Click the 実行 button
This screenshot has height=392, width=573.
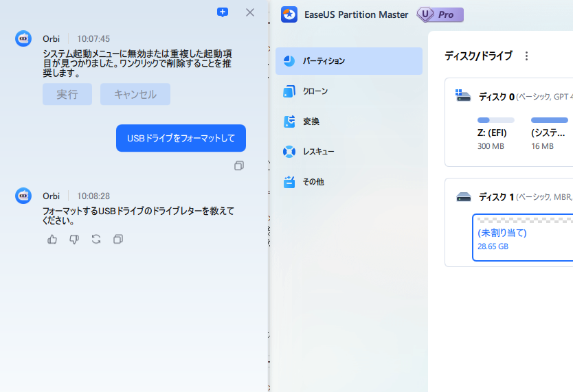67,94
